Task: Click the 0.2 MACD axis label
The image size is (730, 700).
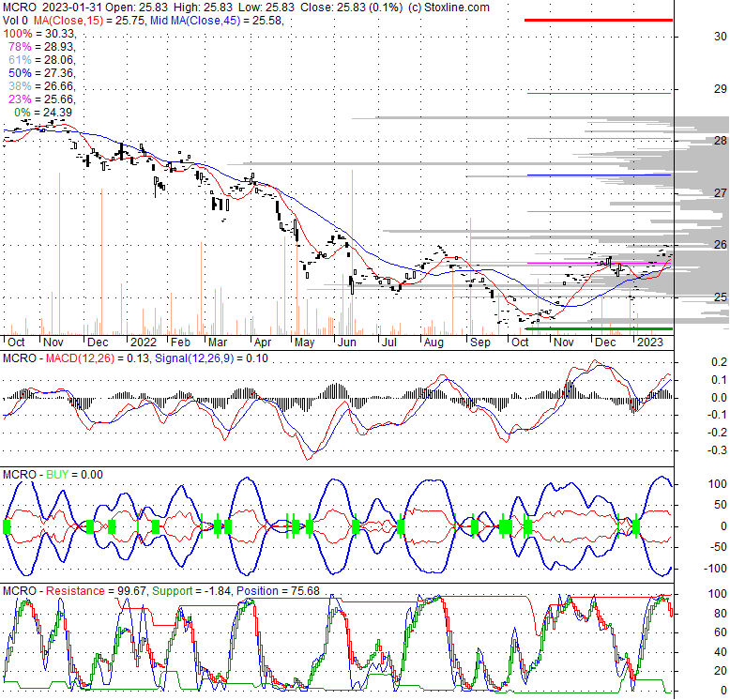Action: 720,362
